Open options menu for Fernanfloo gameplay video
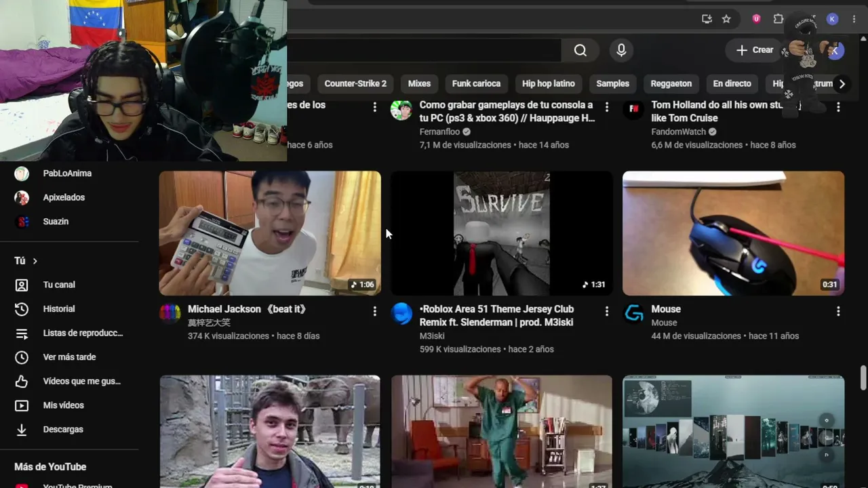The image size is (868, 488). click(x=606, y=107)
